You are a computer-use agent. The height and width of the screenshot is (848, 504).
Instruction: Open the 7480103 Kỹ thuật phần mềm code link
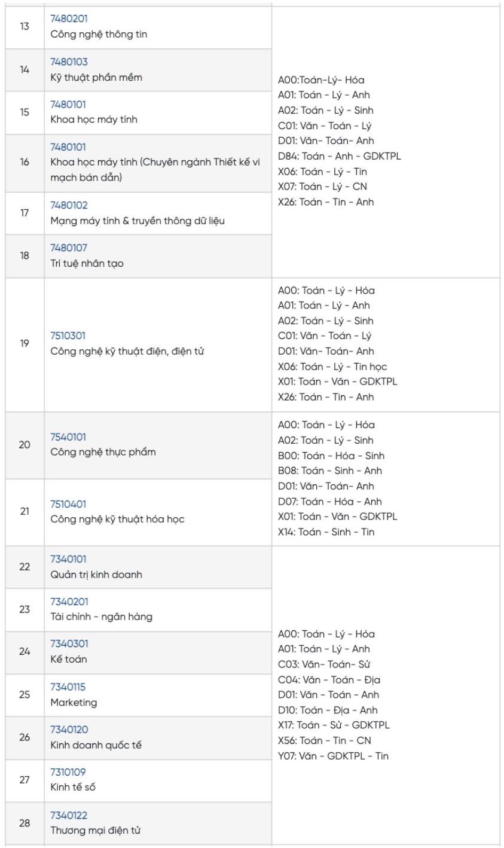point(69,62)
